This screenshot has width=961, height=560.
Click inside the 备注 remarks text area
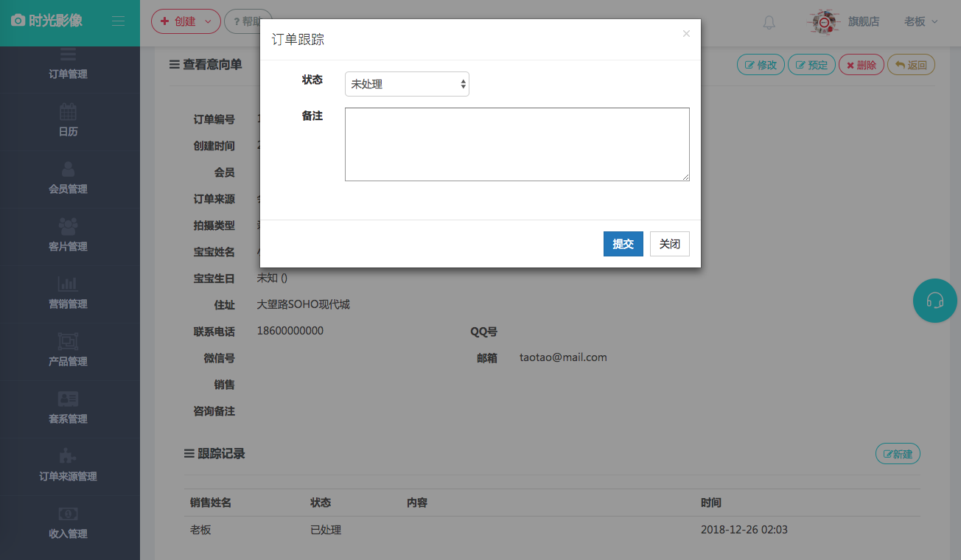tap(517, 144)
